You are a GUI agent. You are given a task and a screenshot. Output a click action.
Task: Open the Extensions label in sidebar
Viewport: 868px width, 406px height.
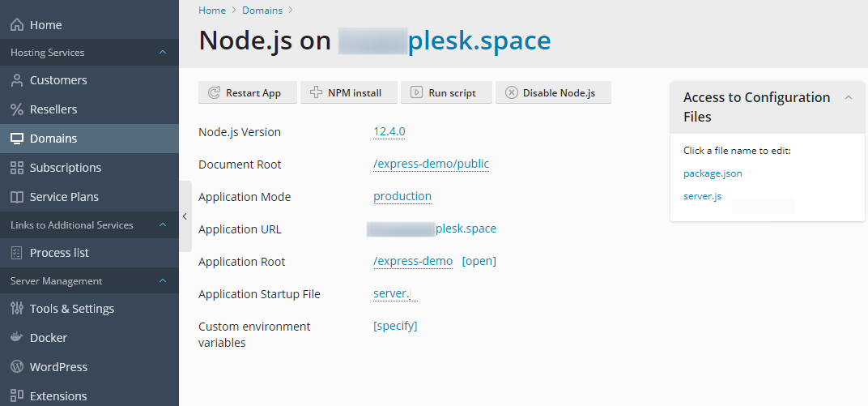(x=58, y=395)
